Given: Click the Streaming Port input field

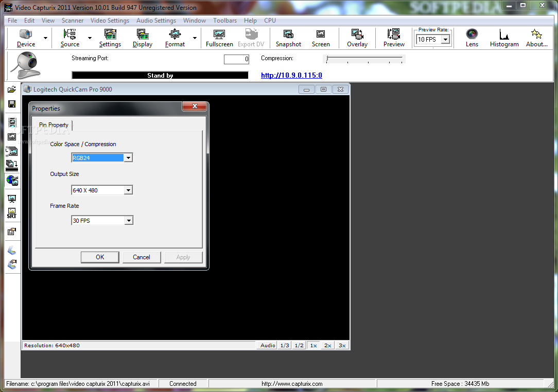Looking at the screenshot, I should click(x=236, y=59).
